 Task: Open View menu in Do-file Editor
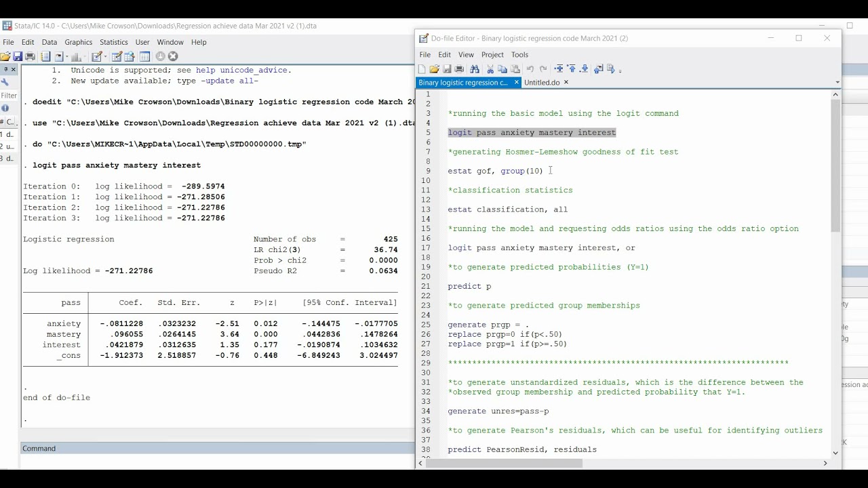[x=466, y=55]
